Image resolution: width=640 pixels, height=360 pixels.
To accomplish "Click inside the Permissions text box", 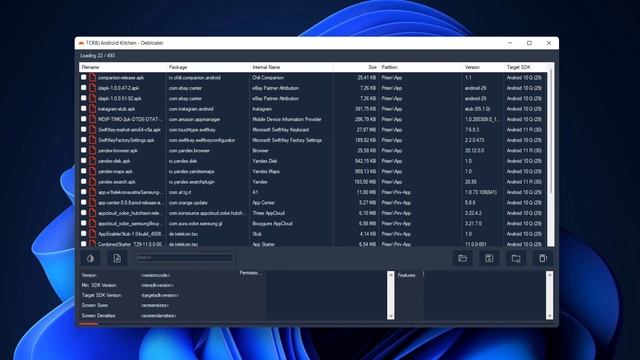I will 327,295.
